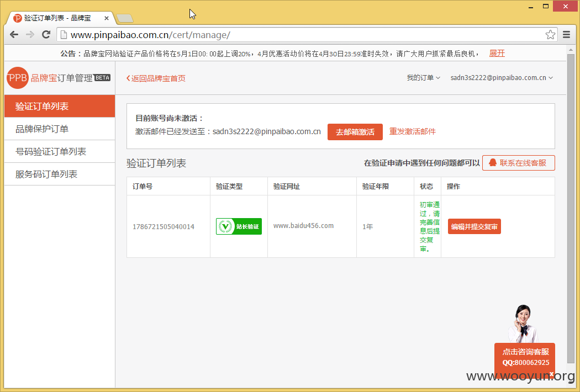
Task: Bookmark the page with the star icon
Action: (x=550, y=35)
